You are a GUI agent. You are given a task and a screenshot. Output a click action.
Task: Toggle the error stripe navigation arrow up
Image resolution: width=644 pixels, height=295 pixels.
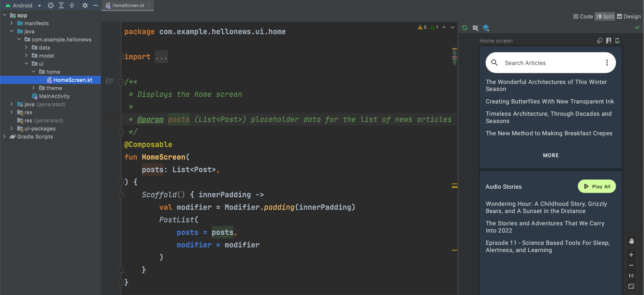point(444,28)
